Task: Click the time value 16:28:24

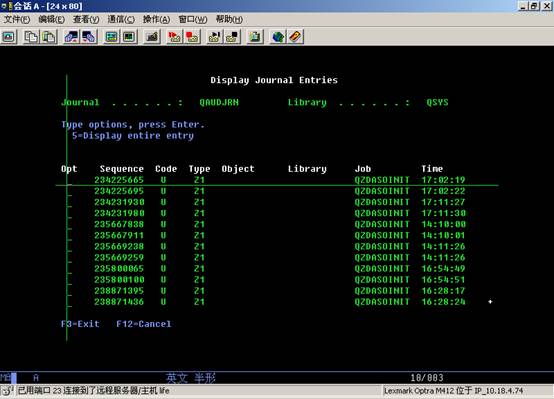Action: pyautogui.click(x=443, y=302)
